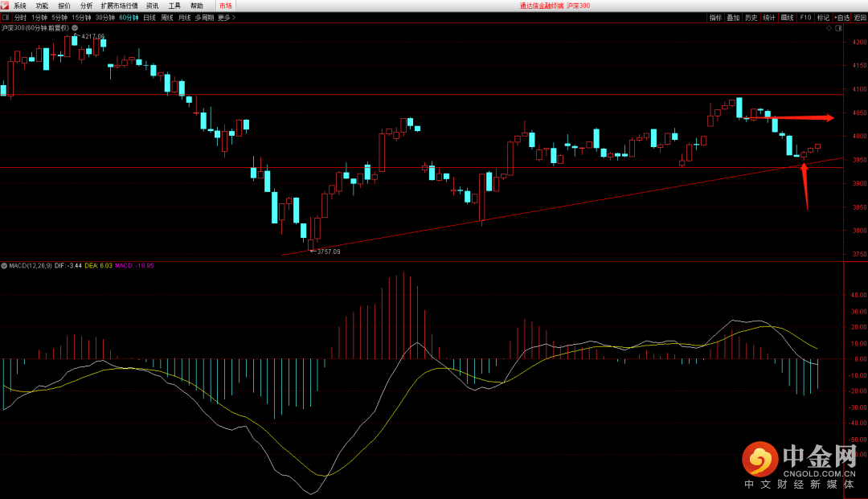Switch to 15分钟 chart period
The image size is (868, 499).
click(x=80, y=17)
